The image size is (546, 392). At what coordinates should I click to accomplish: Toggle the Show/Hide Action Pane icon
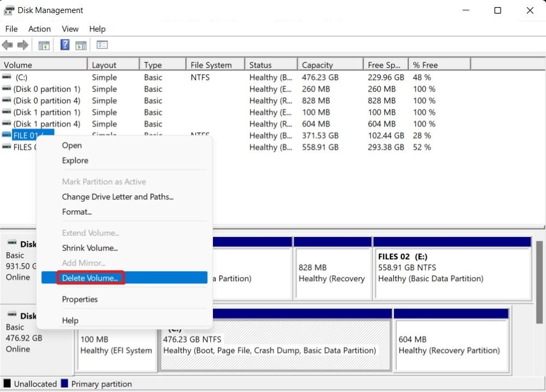(81, 45)
